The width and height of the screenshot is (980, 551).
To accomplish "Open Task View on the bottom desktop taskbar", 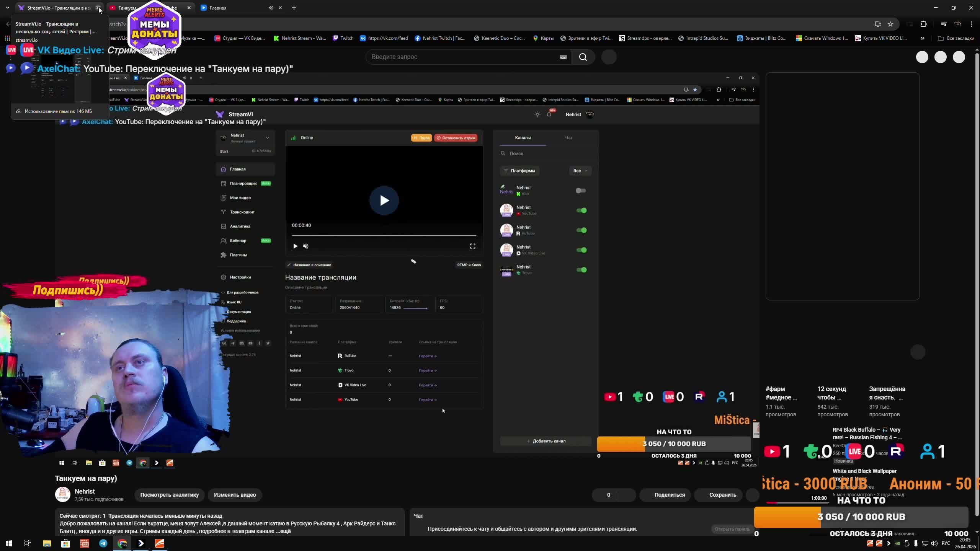I will (28, 543).
